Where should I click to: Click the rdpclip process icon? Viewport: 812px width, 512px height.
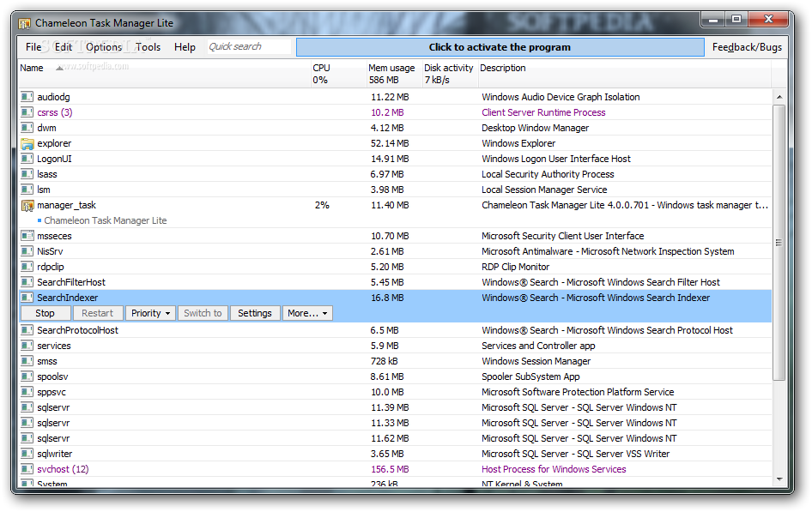tap(27, 267)
